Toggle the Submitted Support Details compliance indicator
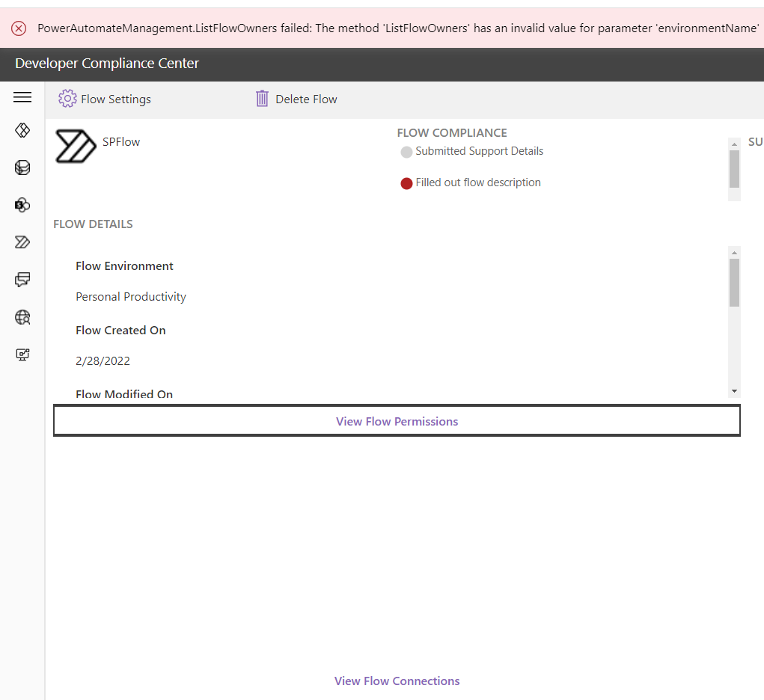The width and height of the screenshot is (764, 700). coord(406,151)
